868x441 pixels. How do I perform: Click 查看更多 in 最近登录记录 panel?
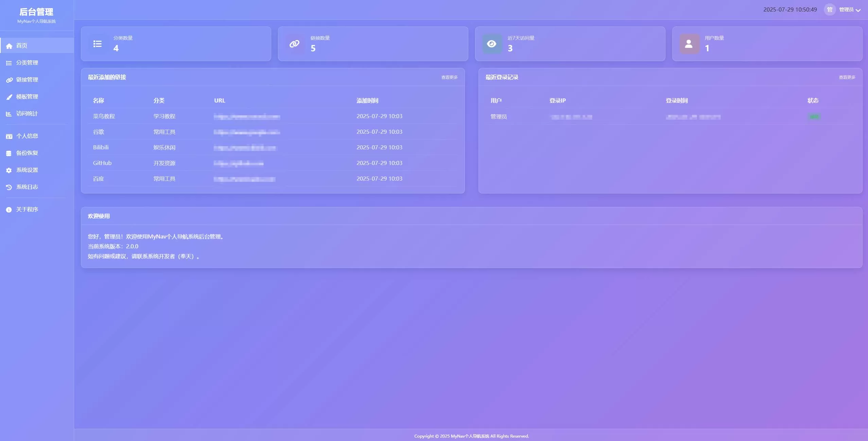pyautogui.click(x=847, y=77)
